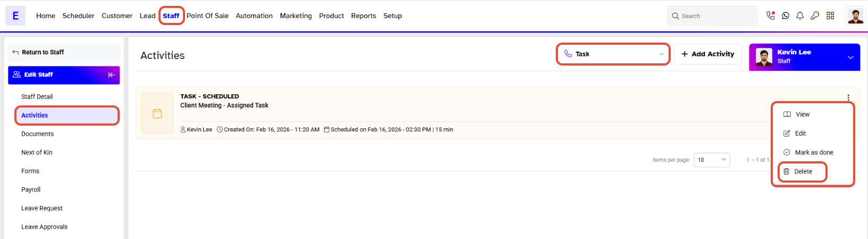Open the items per page dropdown
868x239 pixels.
(x=712, y=160)
